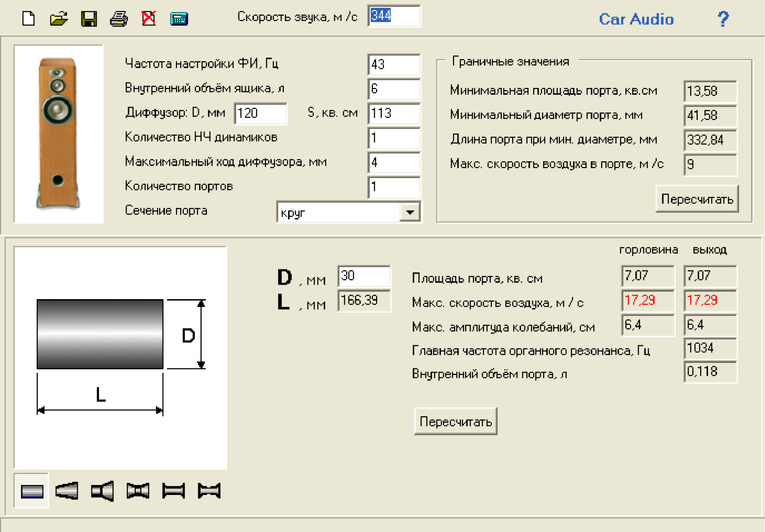Click the Car Audio link

coord(636,19)
